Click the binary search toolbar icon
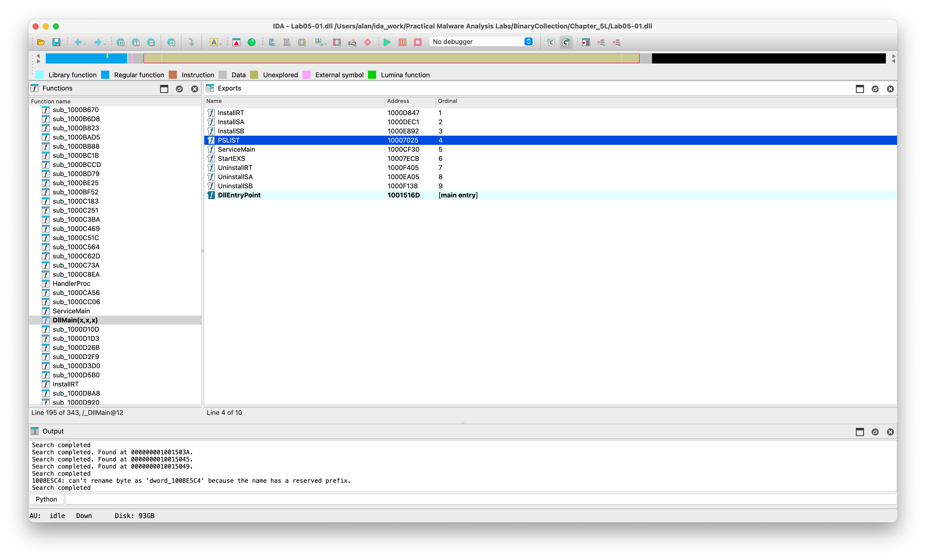Image resolution: width=926 pixels, height=560 pixels. [151, 42]
